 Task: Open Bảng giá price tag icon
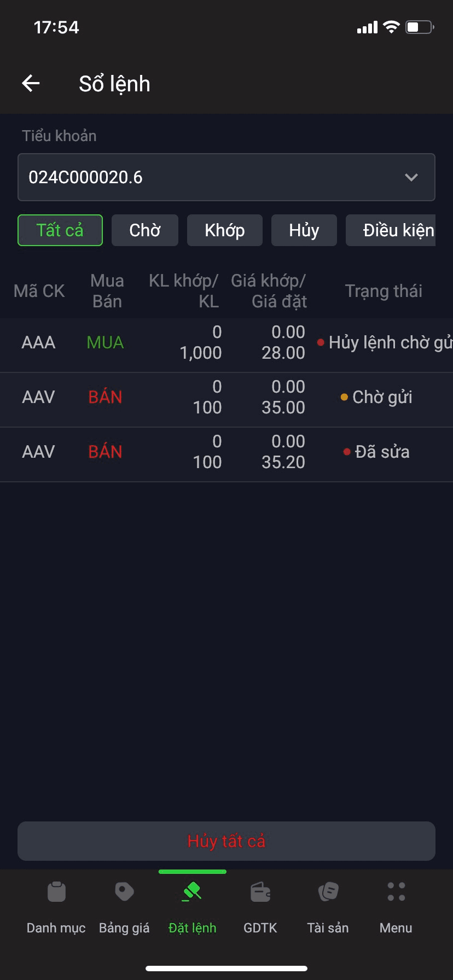click(x=124, y=891)
